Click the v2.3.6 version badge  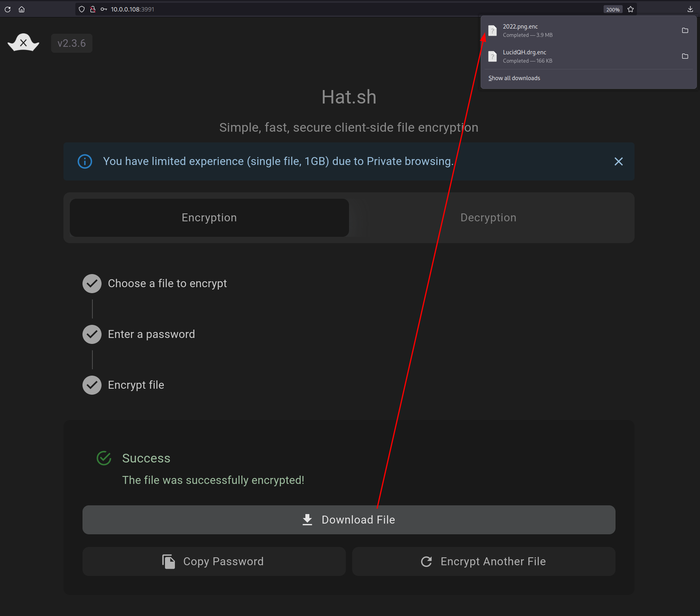(x=72, y=43)
